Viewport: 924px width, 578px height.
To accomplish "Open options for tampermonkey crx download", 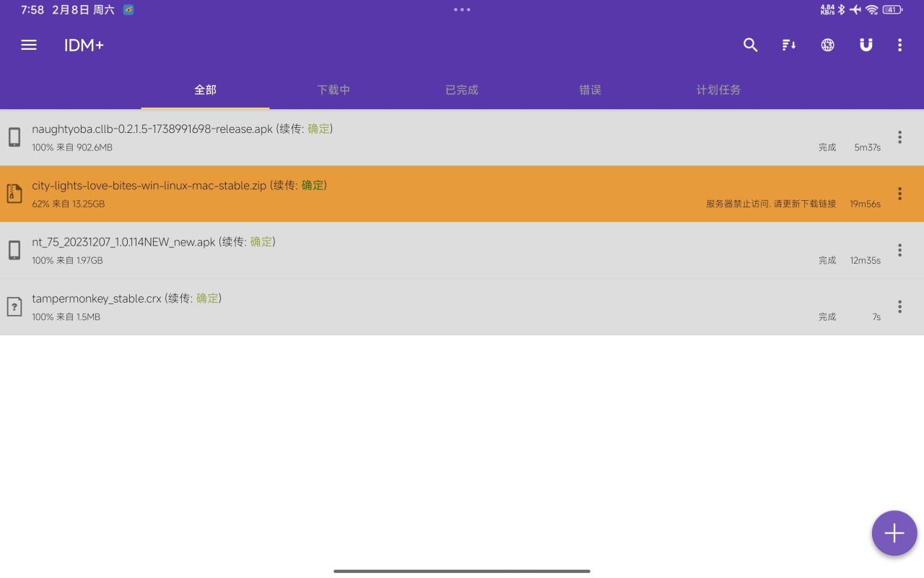I will click(x=899, y=306).
